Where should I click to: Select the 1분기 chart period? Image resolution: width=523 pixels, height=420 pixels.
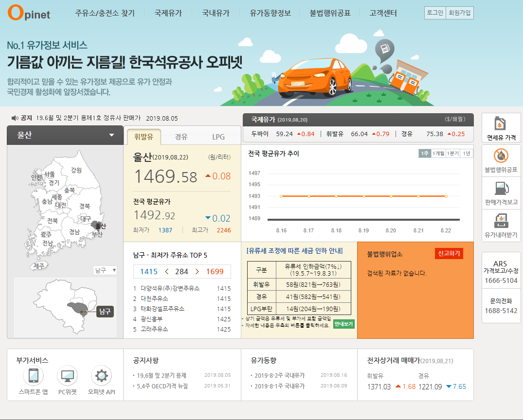pos(452,153)
